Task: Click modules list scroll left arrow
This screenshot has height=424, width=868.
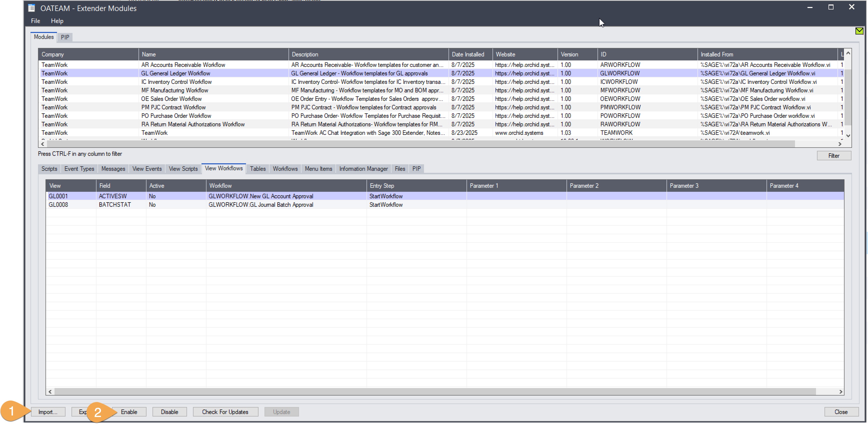Action: 42,144
